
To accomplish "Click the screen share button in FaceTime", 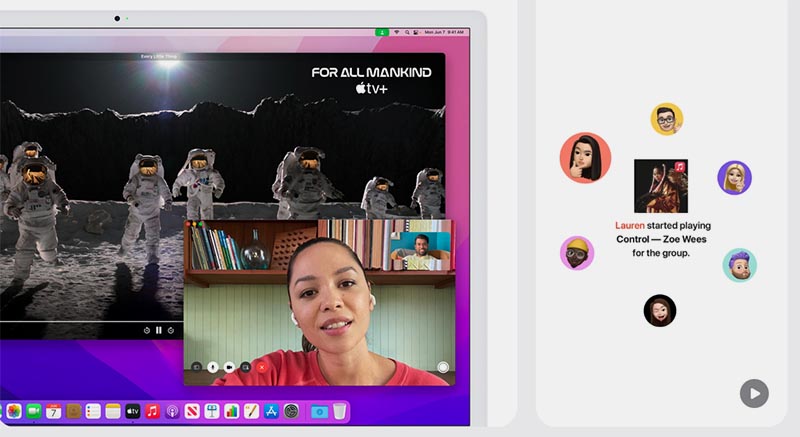I will pyautogui.click(x=245, y=367).
